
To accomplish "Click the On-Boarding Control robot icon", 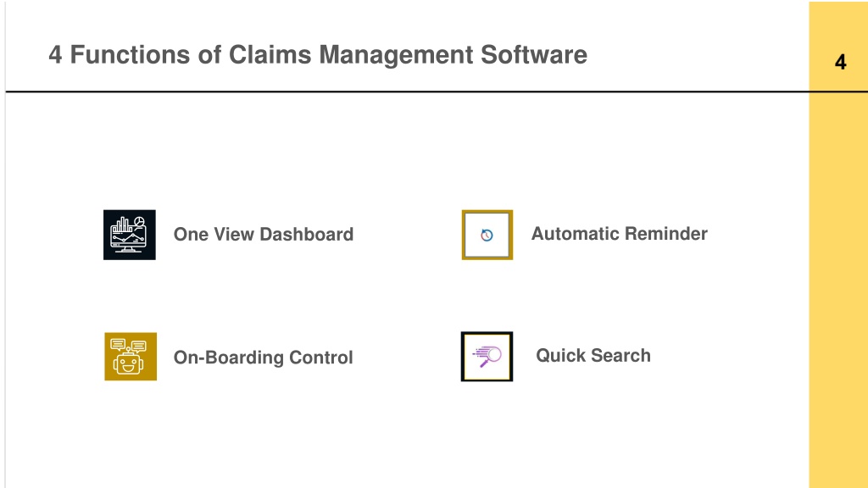I will (x=130, y=357).
